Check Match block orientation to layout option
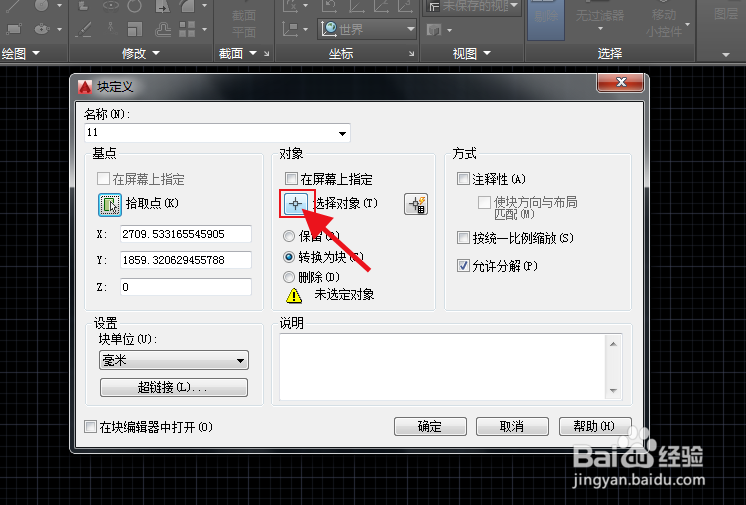 pyautogui.click(x=484, y=202)
